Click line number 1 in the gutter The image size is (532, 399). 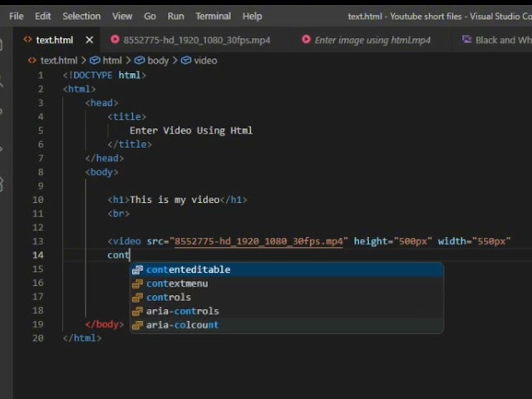41,75
